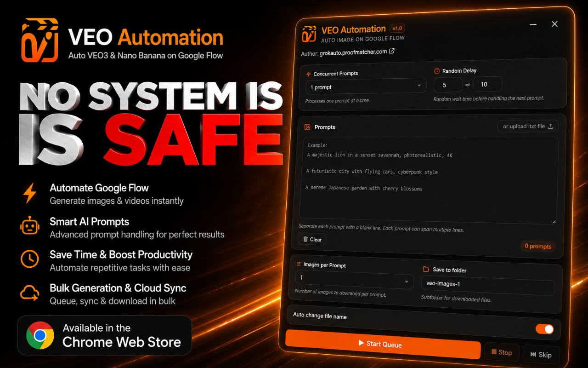Click the example line about a futuristic city
Image resolution: width=588 pixels, height=368 pixels.
click(x=372, y=172)
